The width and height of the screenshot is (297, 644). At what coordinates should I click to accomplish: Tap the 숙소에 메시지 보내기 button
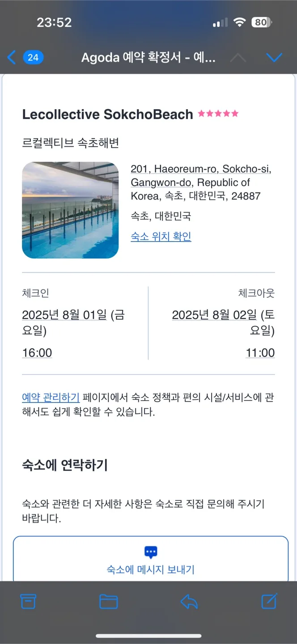click(x=151, y=559)
